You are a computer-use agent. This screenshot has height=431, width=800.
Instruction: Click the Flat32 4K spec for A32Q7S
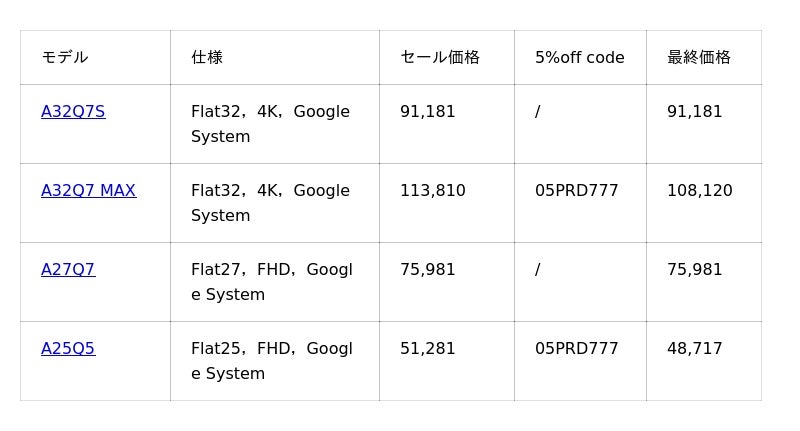270,124
